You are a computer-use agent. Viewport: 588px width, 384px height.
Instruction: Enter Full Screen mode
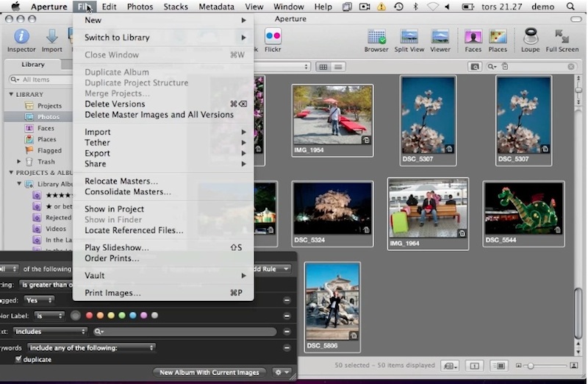562,37
